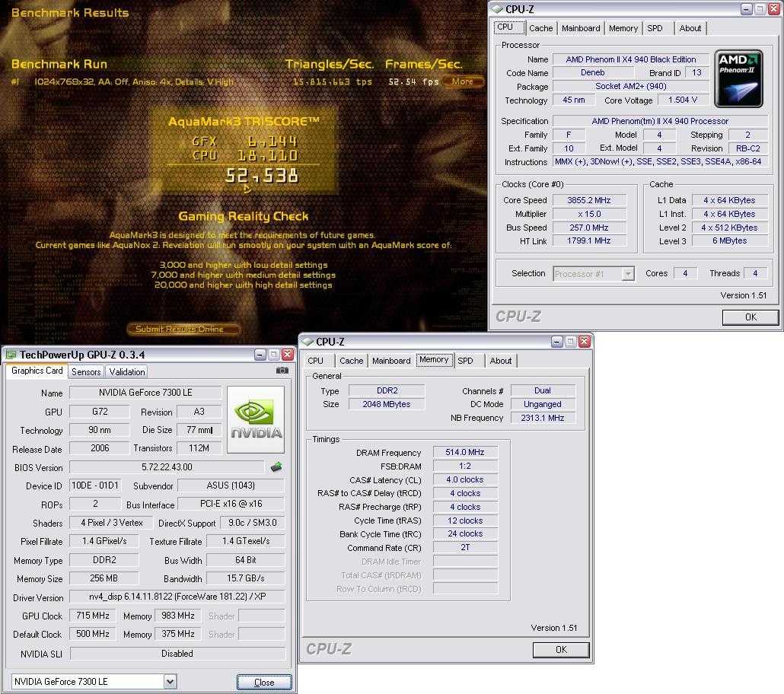Viewport: 784px width, 694px height.
Task: Click the Driver Version field in GPU-Z
Action: pos(177,597)
